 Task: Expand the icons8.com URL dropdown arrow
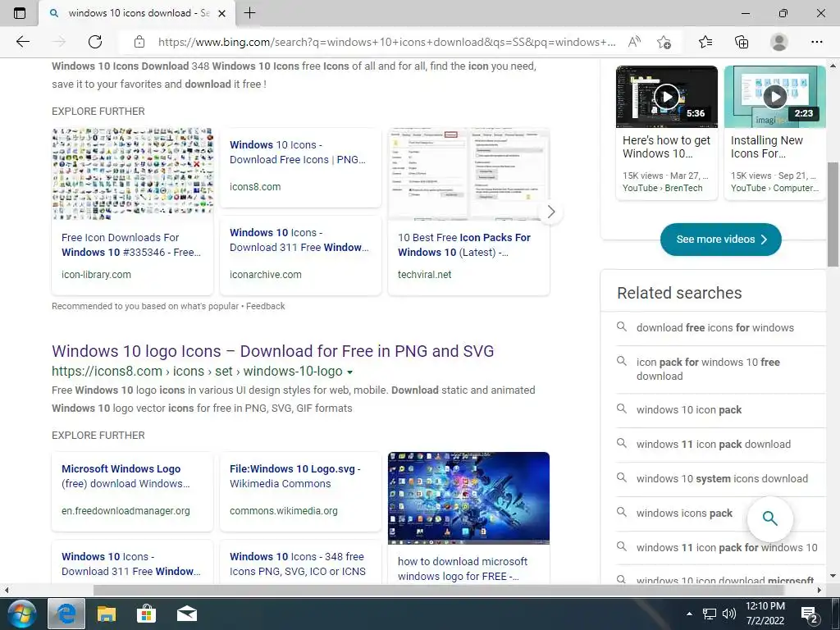click(x=349, y=372)
